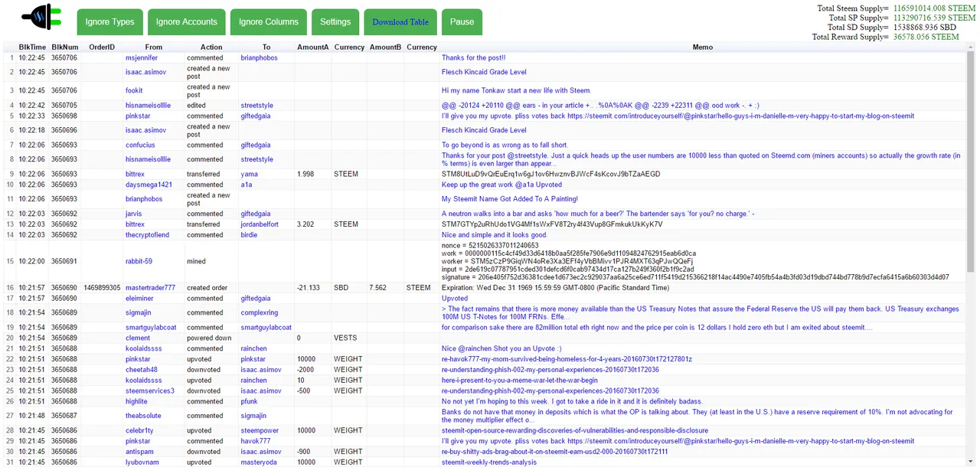Open here-i-present-to-you-a-meme-war memo link
This screenshot has height=474, width=980.
pos(520,381)
